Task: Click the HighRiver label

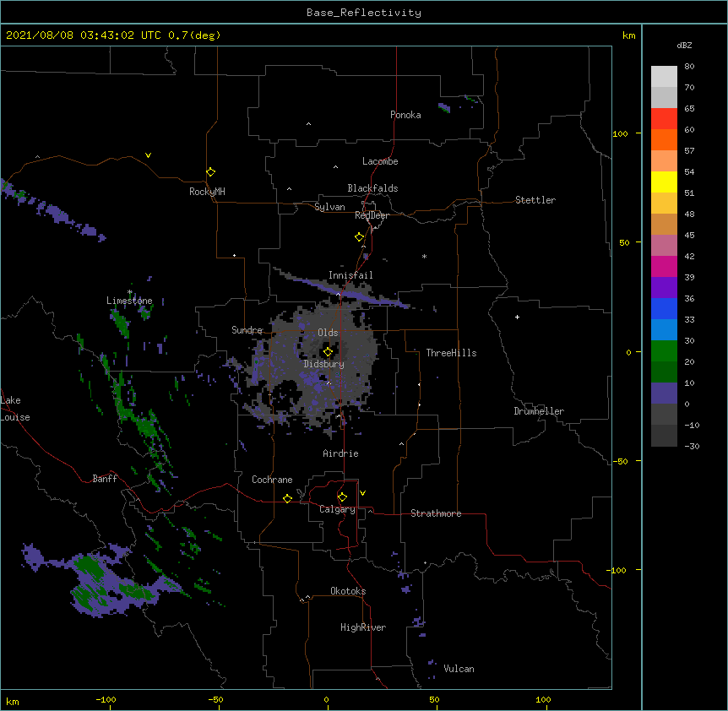Action: tap(363, 627)
